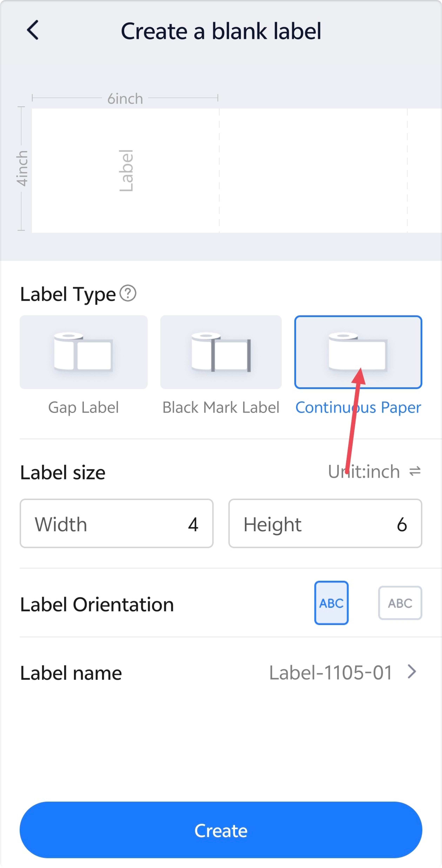
Task: Tap the Continuous Paper text label
Action: [358, 407]
